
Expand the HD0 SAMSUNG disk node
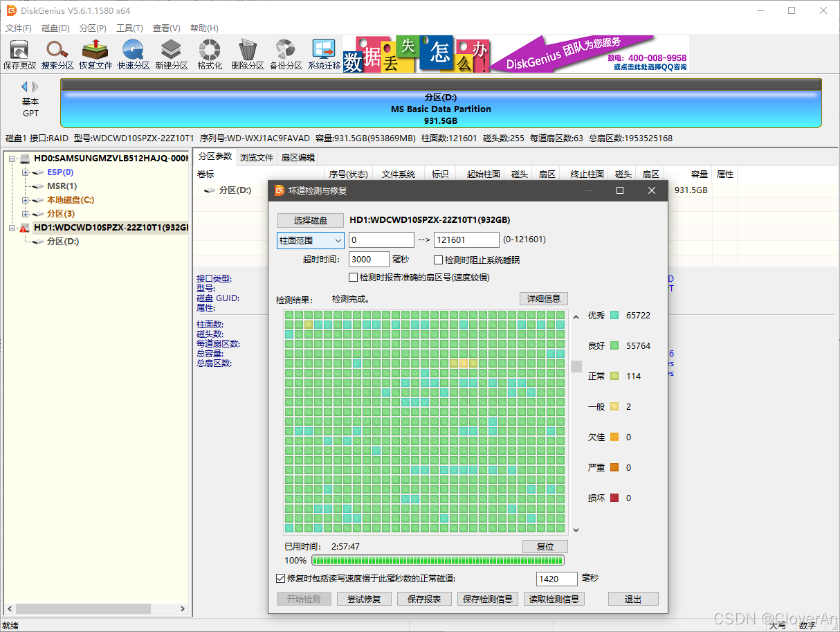tap(12, 159)
